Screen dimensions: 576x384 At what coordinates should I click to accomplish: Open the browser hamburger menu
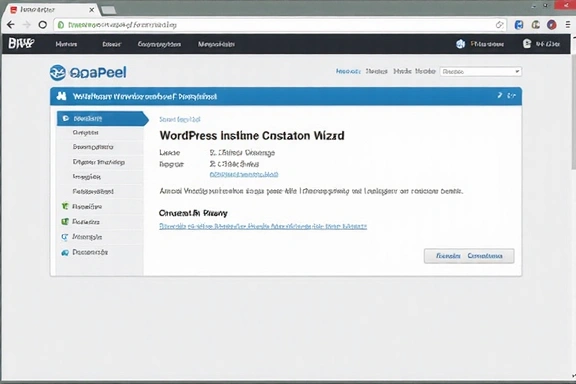click(568, 25)
